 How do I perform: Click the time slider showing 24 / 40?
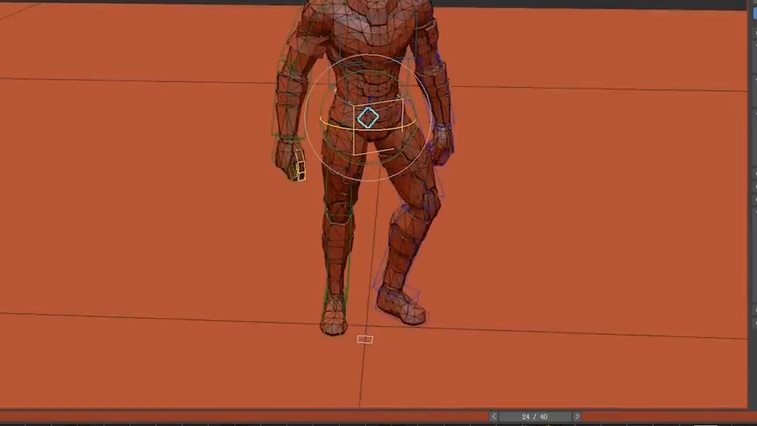[x=535, y=416]
